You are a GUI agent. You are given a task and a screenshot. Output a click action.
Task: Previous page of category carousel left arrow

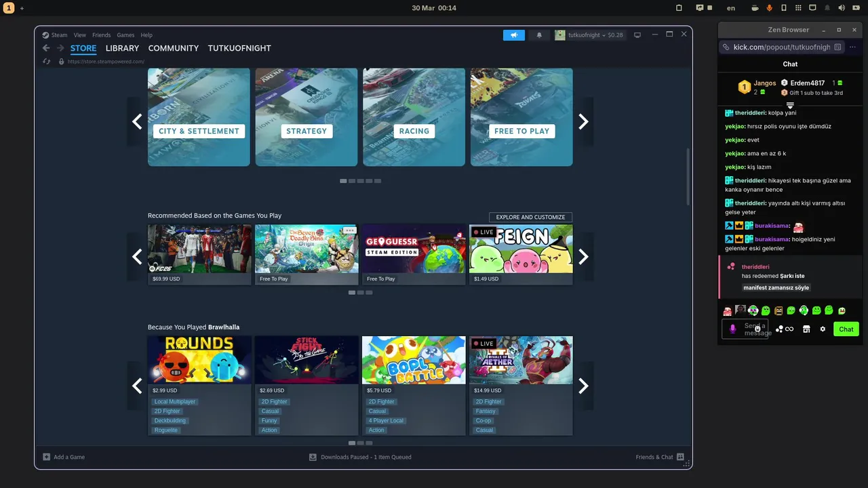tap(137, 121)
